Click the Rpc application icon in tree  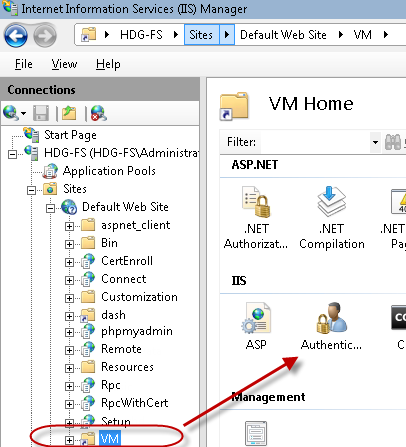click(x=88, y=385)
